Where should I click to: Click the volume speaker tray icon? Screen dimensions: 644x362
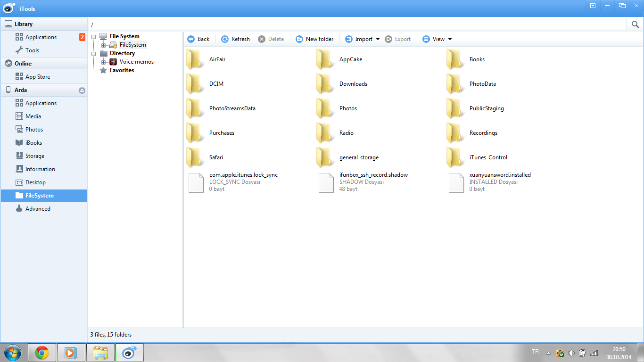pyautogui.click(x=571, y=353)
